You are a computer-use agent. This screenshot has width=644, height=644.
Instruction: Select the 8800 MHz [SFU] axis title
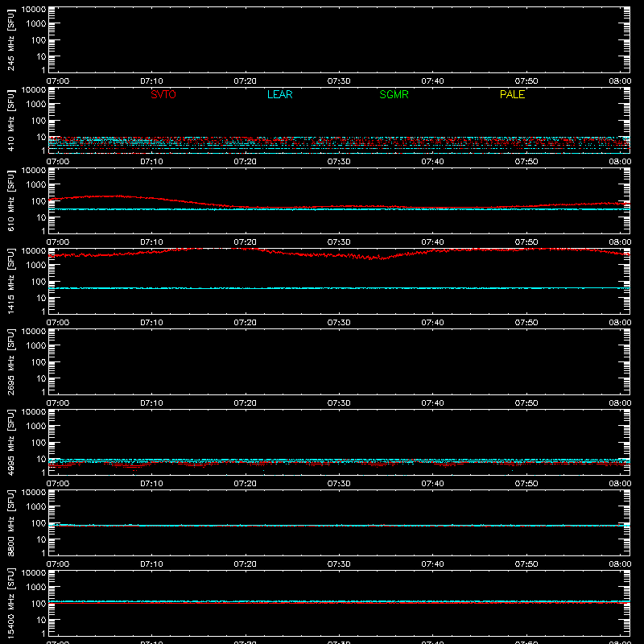(10, 523)
